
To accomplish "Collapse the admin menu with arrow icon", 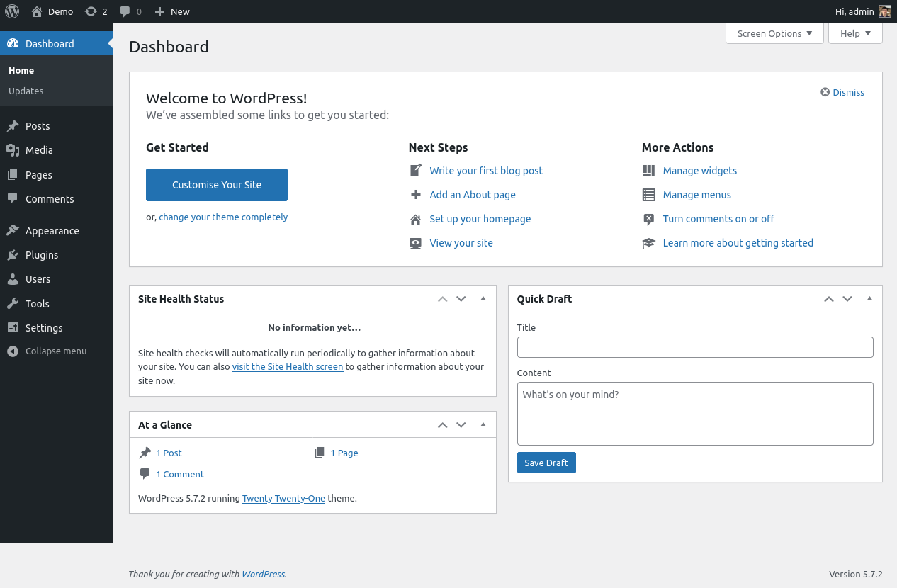I will 11,351.
